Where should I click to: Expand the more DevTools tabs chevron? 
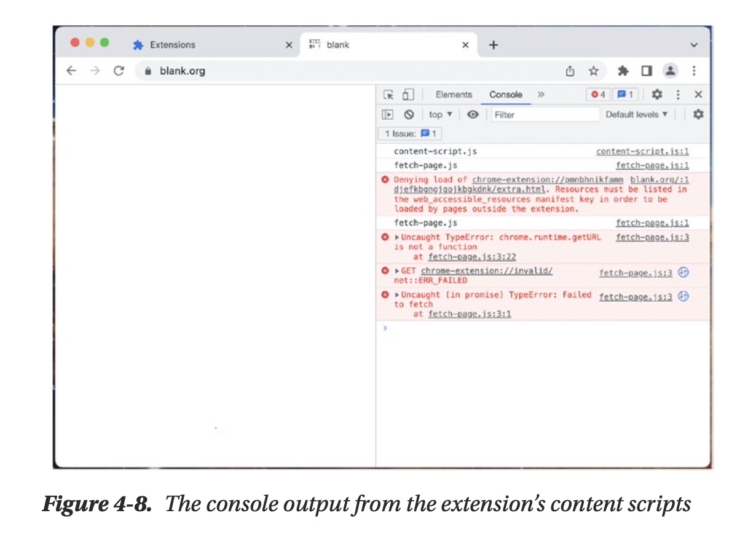coord(541,95)
